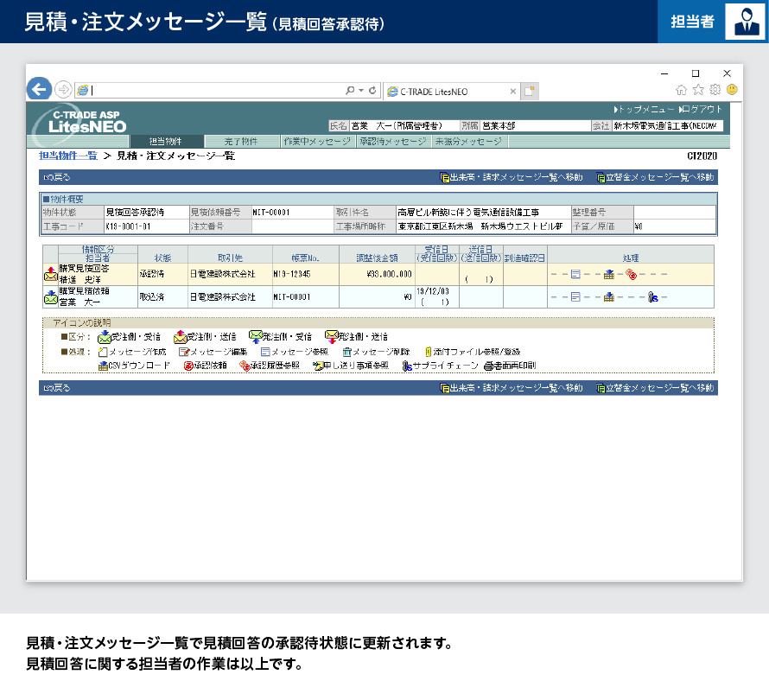Open 承認待メッセージ tab

(x=393, y=142)
